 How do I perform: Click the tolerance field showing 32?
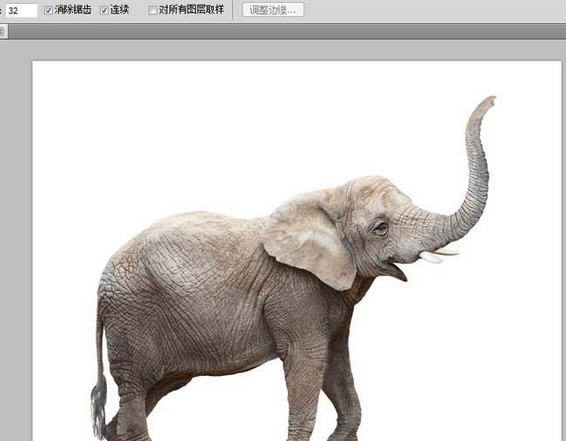tap(22, 10)
